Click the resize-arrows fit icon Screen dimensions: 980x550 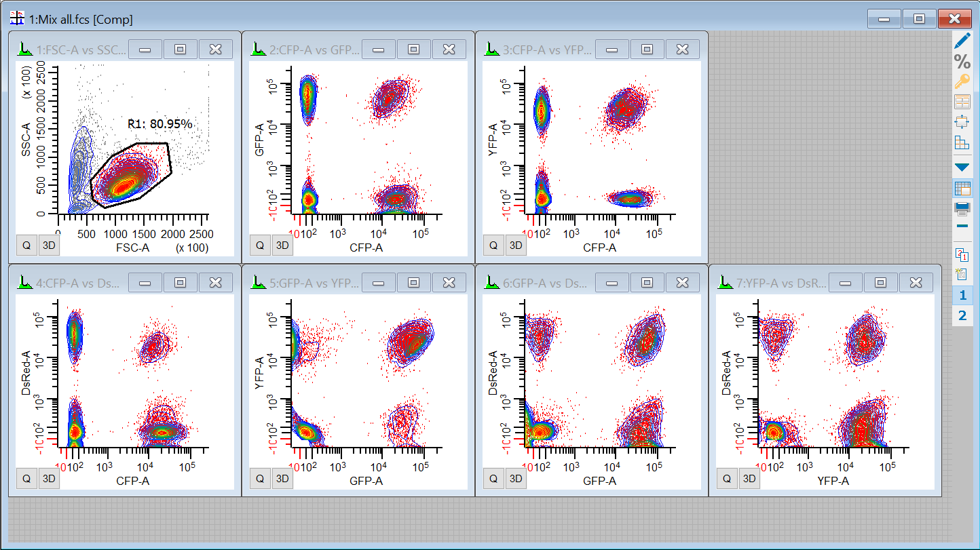(x=962, y=122)
